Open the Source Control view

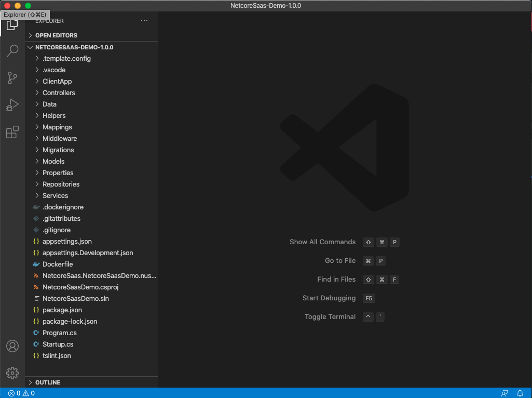click(x=12, y=78)
